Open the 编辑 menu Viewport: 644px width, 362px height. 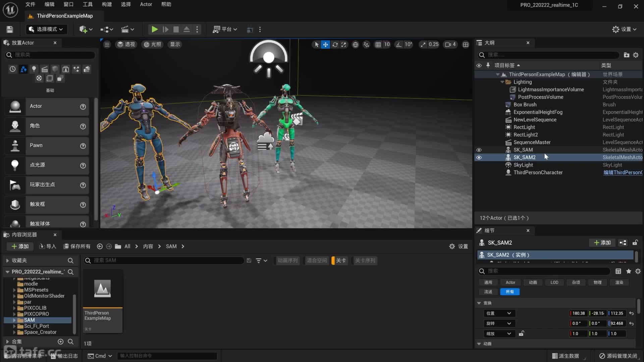[x=49, y=4]
